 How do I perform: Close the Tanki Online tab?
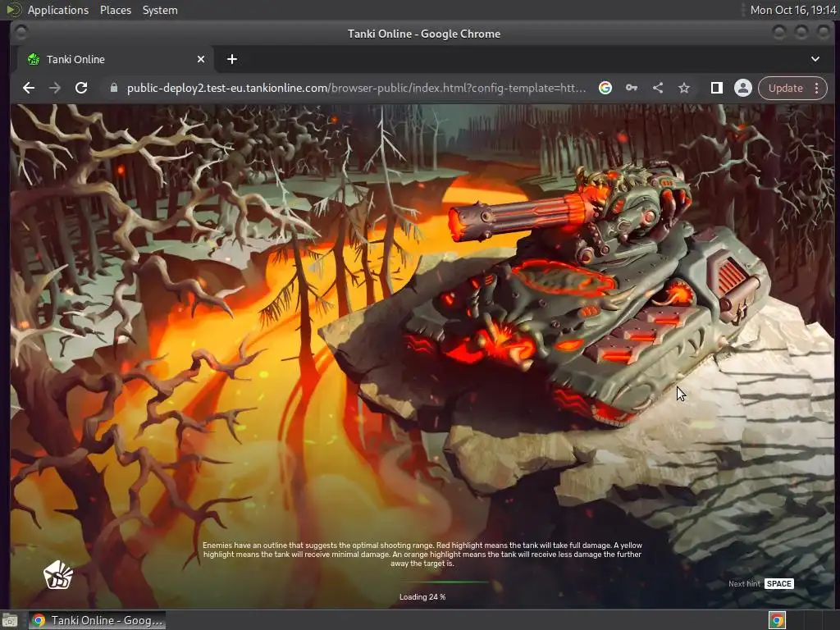coord(201,59)
